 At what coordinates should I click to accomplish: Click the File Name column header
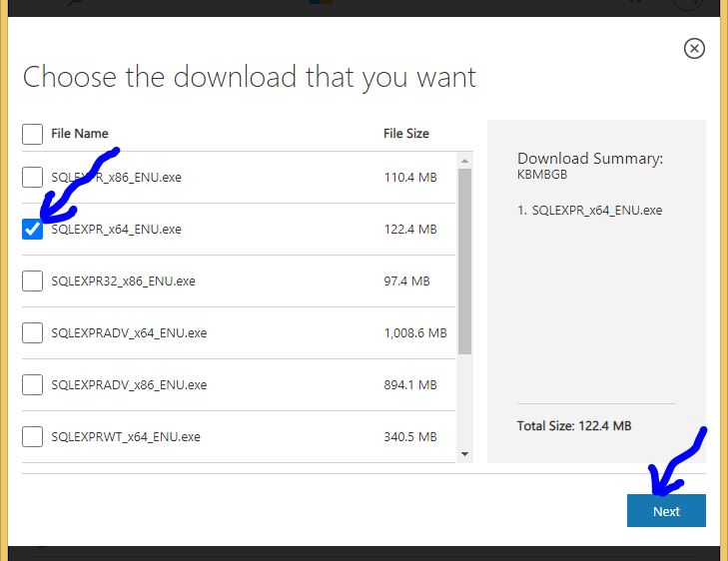80,134
